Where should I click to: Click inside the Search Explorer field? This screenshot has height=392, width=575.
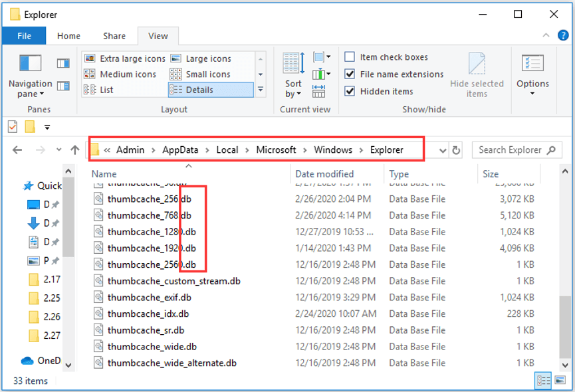(x=511, y=150)
